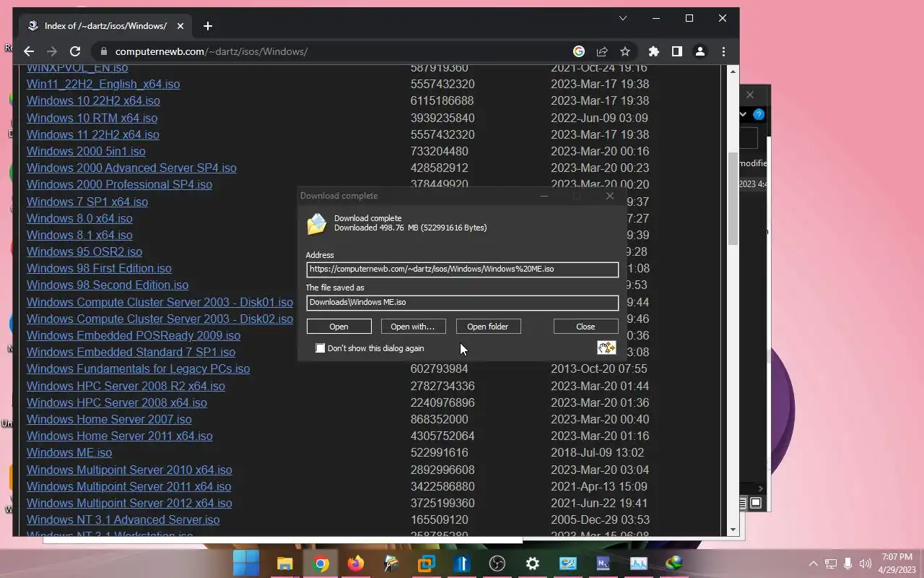Click the Google icon in address bar
Screen dimensions: 924x578
[579, 51]
